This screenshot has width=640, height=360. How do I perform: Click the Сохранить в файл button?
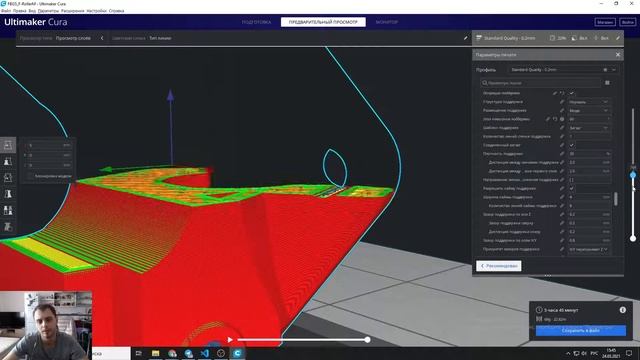point(580,331)
